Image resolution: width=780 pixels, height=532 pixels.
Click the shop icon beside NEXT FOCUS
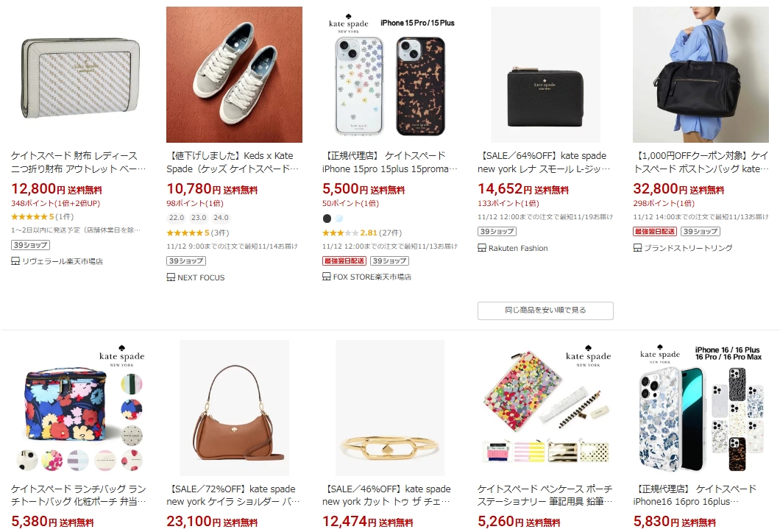(171, 277)
